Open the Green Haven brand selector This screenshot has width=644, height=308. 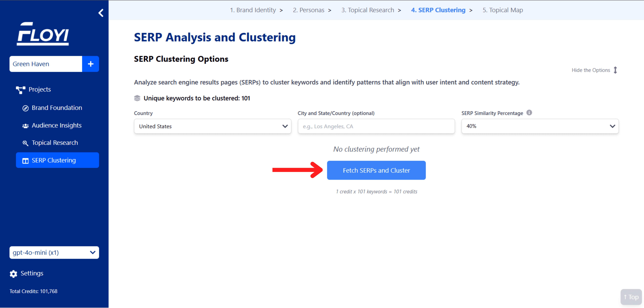point(46,64)
